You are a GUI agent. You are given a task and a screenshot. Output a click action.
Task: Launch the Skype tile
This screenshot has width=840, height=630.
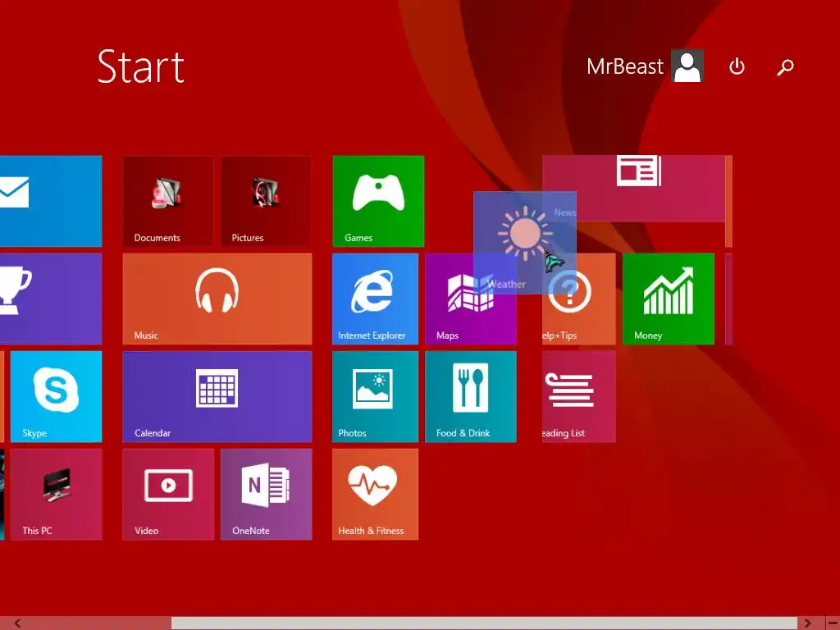(57, 396)
